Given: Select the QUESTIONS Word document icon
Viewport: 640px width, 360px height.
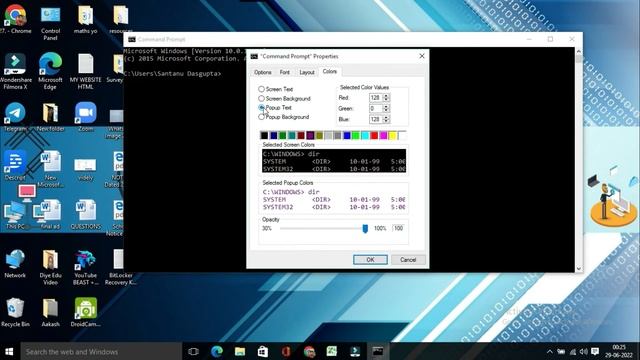Looking at the screenshot, I should 85,215.
